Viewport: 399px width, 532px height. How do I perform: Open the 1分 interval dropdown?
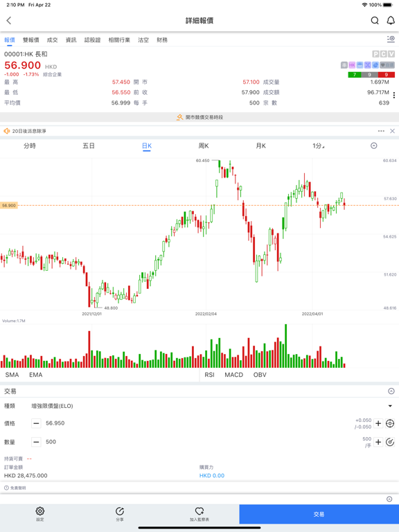click(x=318, y=146)
